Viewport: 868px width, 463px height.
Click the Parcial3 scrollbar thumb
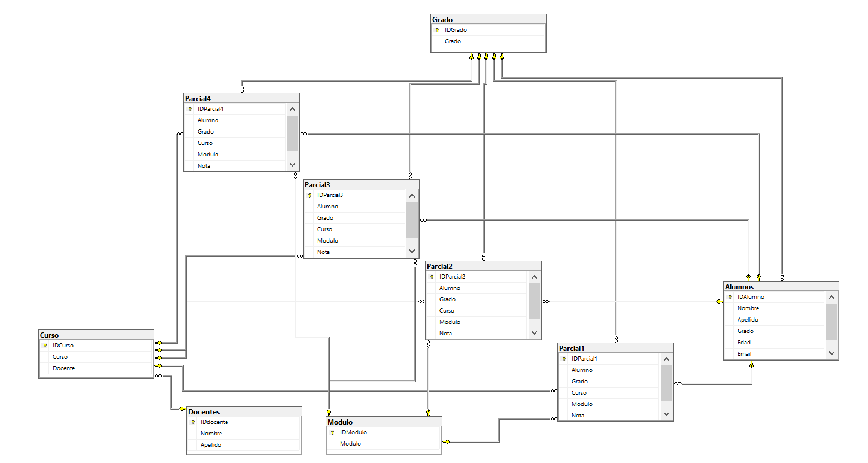[x=412, y=219]
